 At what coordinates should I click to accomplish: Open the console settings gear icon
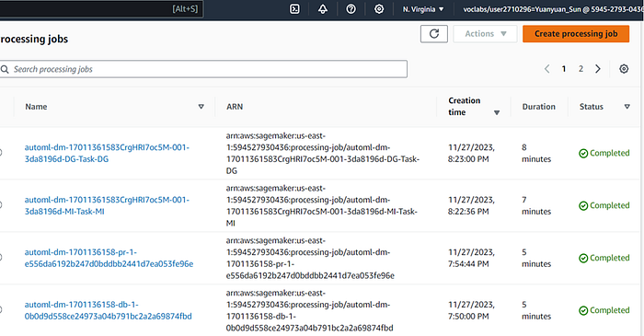[379, 9]
